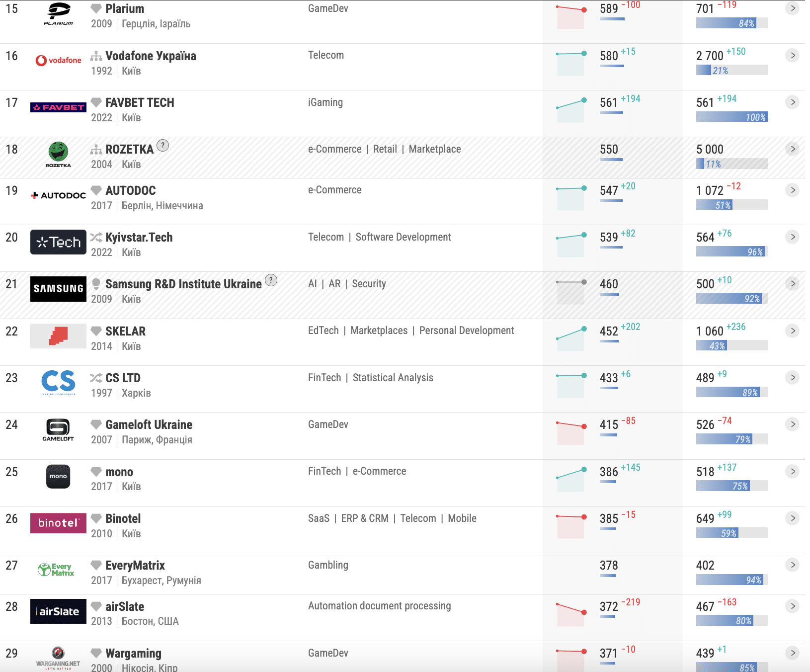Screen dimensions: 810x672
Task: Open the Vodafone Україна company link
Action: coord(151,56)
